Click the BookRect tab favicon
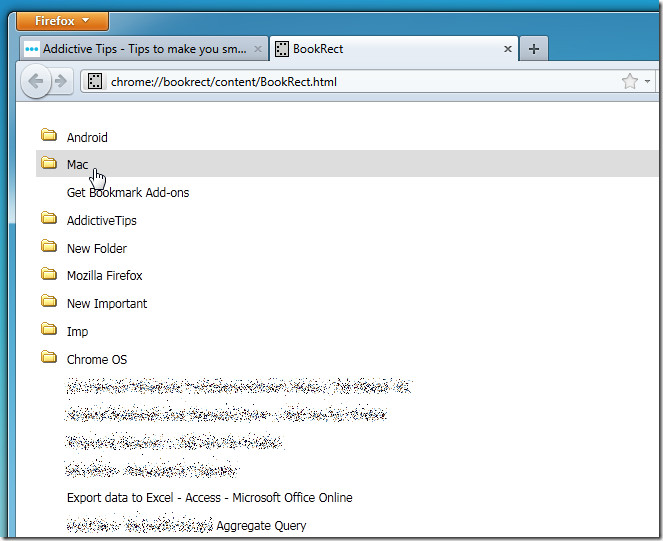Screen dimensions: 663x541 [282, 49]
